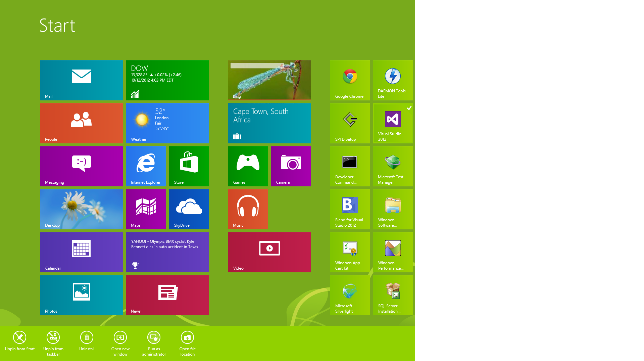Open the People tile
644x361 pixels.
point(82,123)
